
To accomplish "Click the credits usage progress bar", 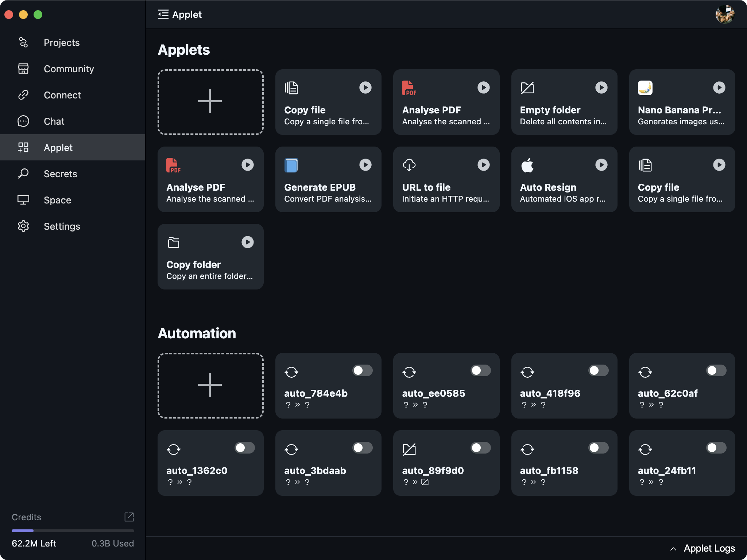I will (x=73, y=531).
